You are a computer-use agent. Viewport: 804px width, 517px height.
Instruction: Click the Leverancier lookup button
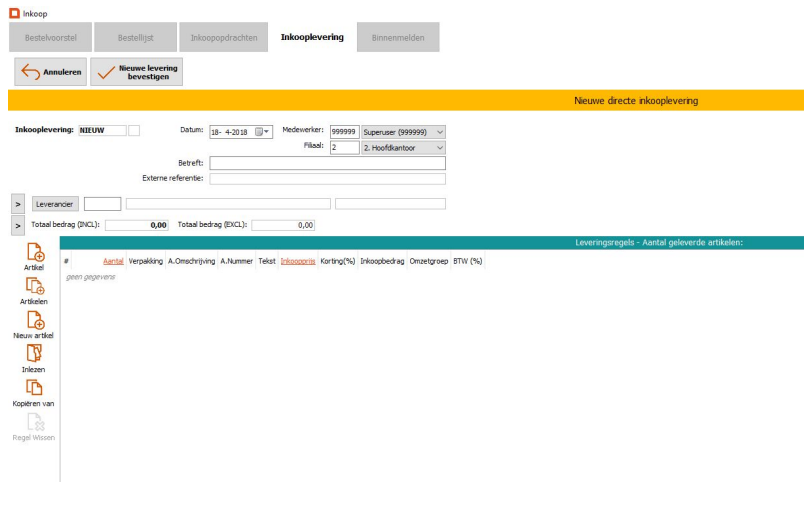(54, 204)
